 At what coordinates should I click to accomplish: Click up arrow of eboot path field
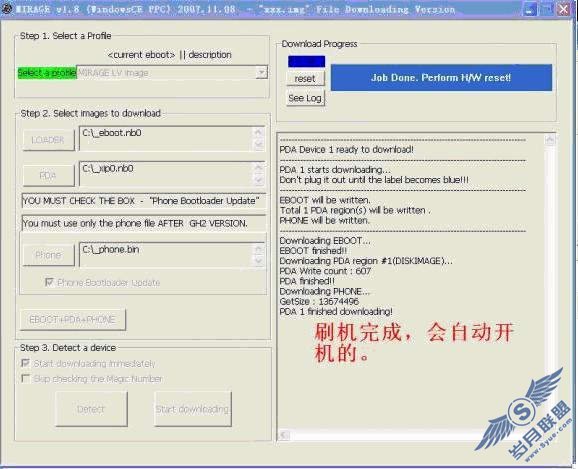click(259, 132)
